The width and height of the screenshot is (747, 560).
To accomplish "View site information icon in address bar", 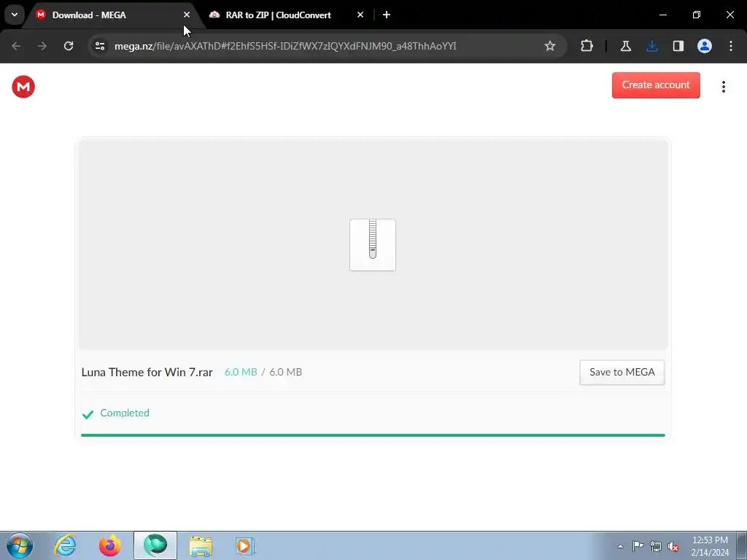I will tap(99, 46).
